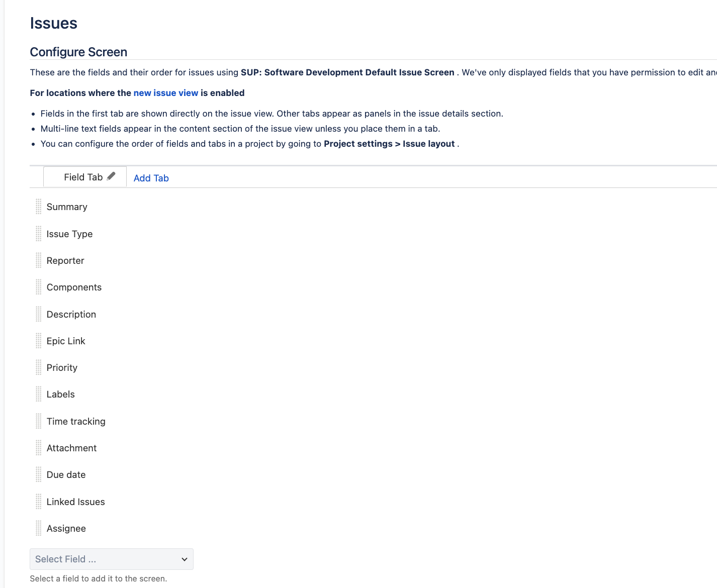
Task: Click the drag handle beside Epic Link
Action: [39, 341]
